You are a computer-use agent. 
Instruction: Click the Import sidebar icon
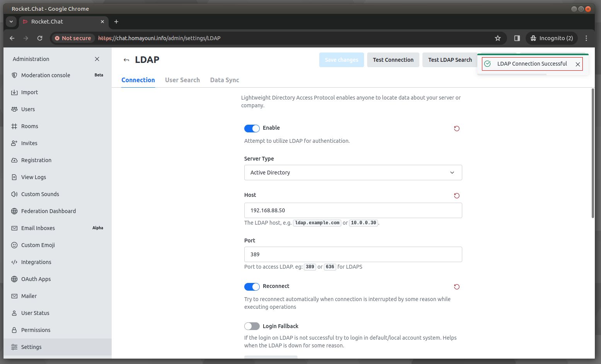pyautogui.click(x=14, y=92)
